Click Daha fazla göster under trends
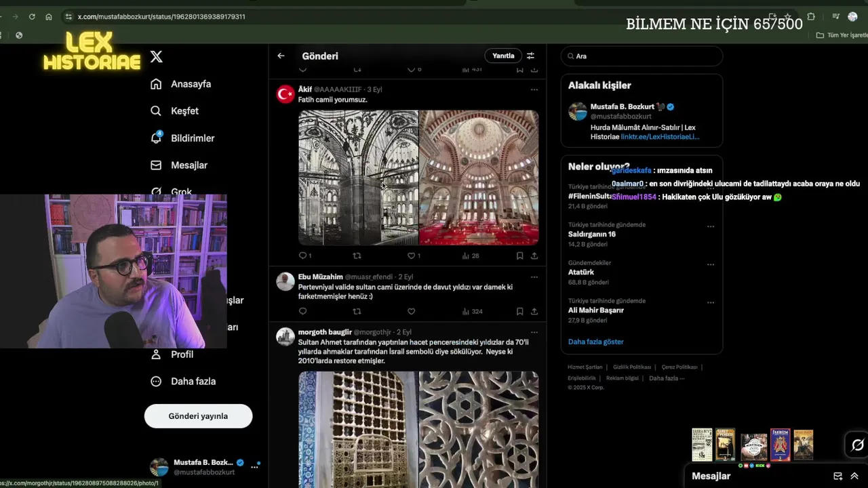The height and width of the screenshot is (488, 868). pos(596,342)
